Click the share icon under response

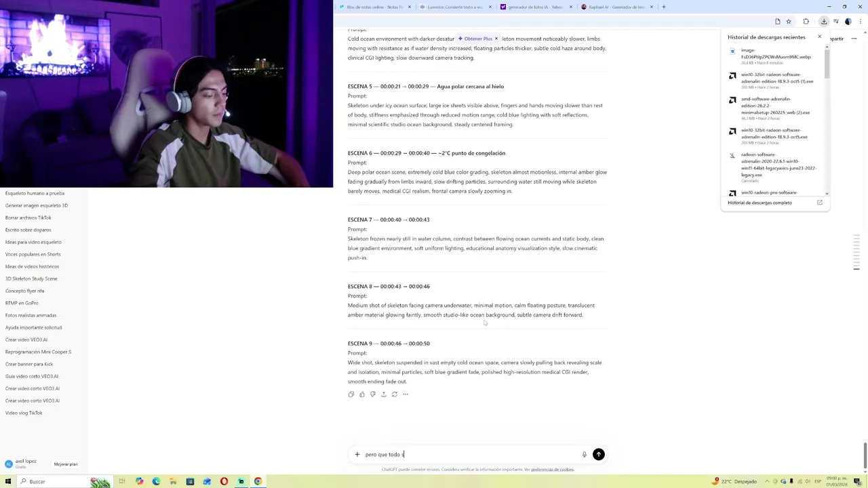point(383,394)
